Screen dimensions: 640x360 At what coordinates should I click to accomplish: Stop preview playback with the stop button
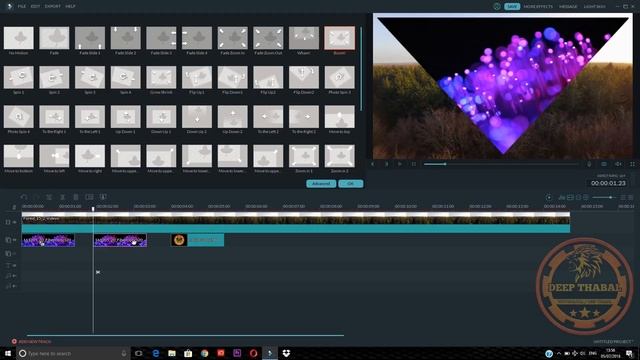pos(413,164)
